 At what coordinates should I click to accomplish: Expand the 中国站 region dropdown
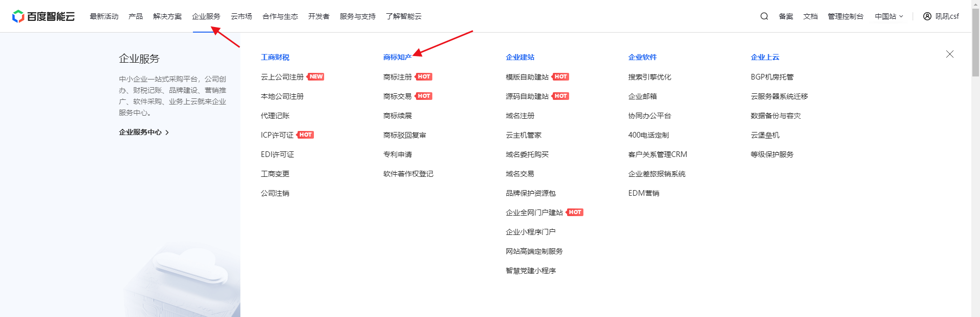click(x=889, y=16)
